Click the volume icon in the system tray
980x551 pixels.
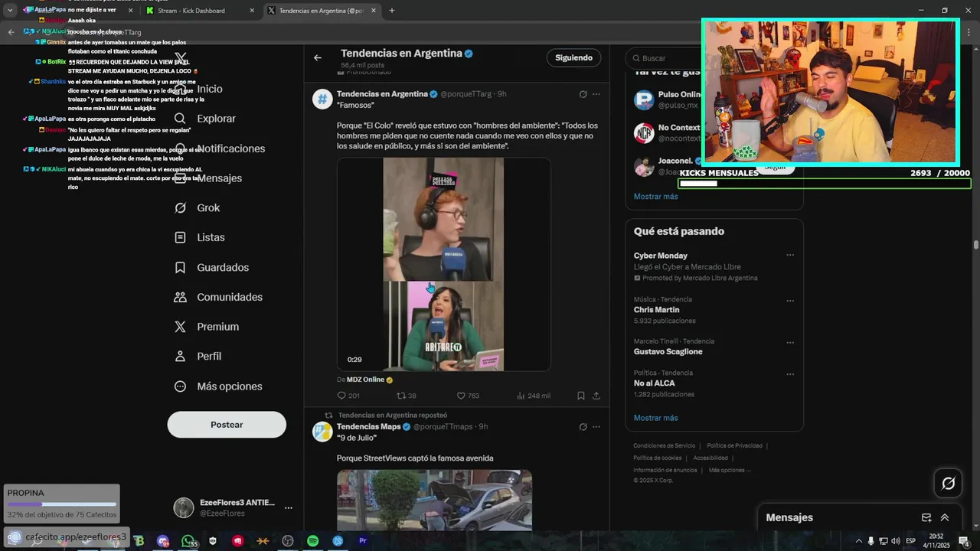[x=896, y=541]
